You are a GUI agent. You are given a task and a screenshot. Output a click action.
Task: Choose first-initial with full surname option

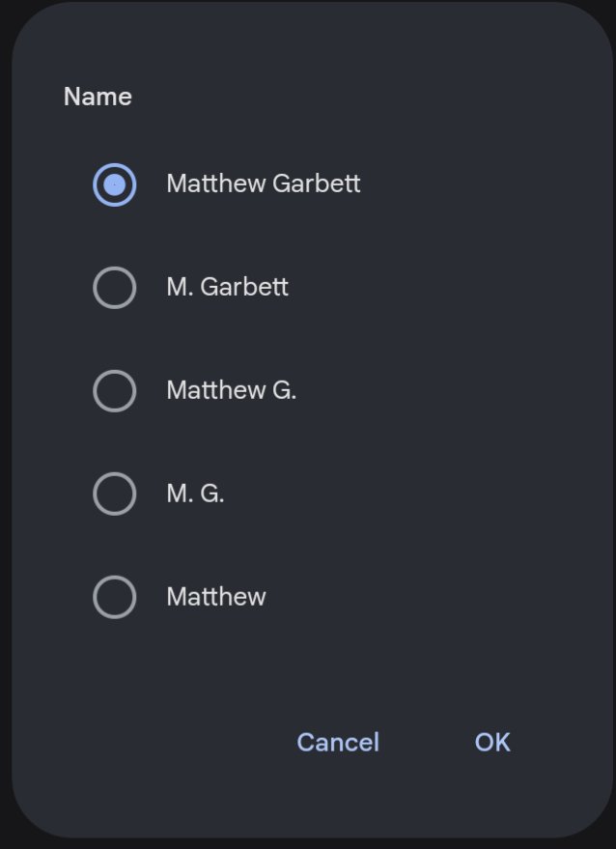[x=114, y=288]
